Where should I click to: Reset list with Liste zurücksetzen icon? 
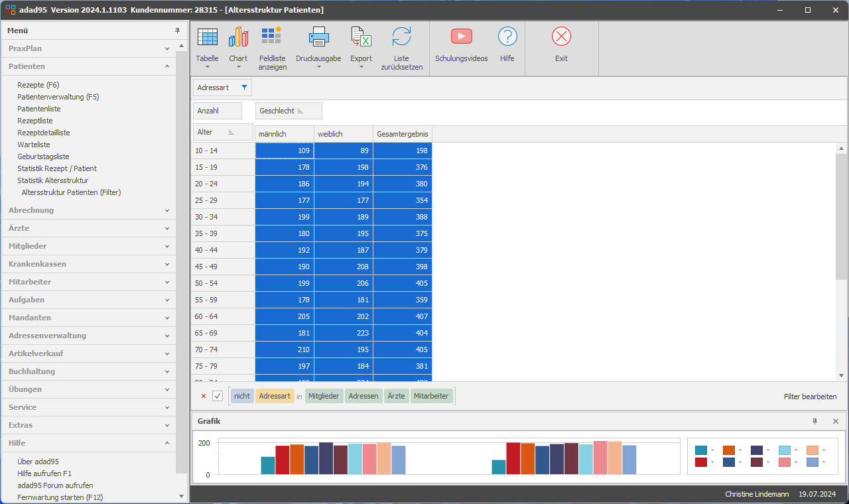[401, 38]
